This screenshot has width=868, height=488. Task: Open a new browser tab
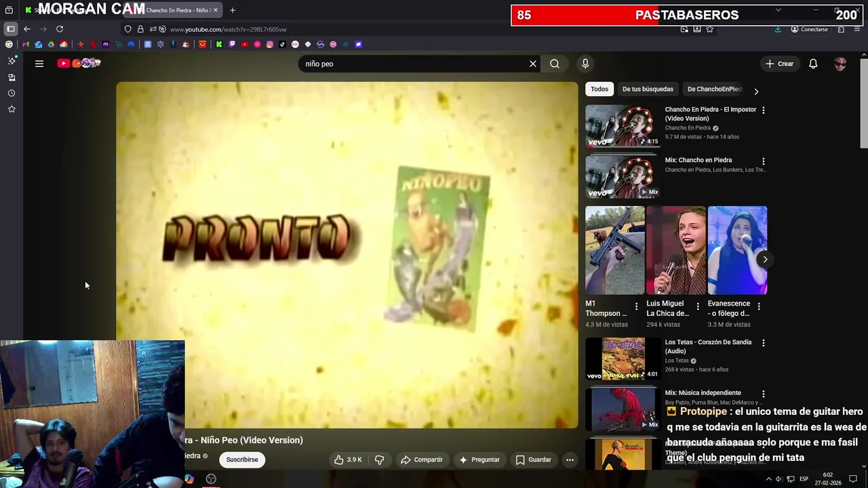click(x=233, y=10)
